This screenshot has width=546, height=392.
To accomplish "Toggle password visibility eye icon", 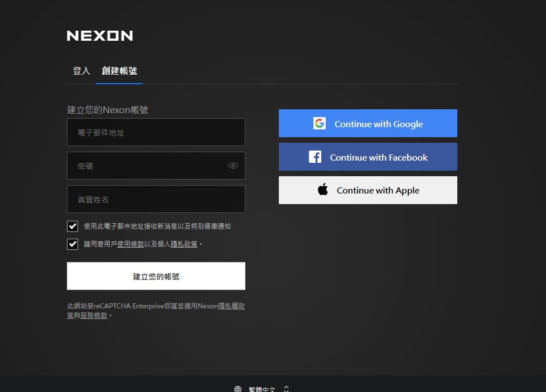I will click(x=233, y=166).
